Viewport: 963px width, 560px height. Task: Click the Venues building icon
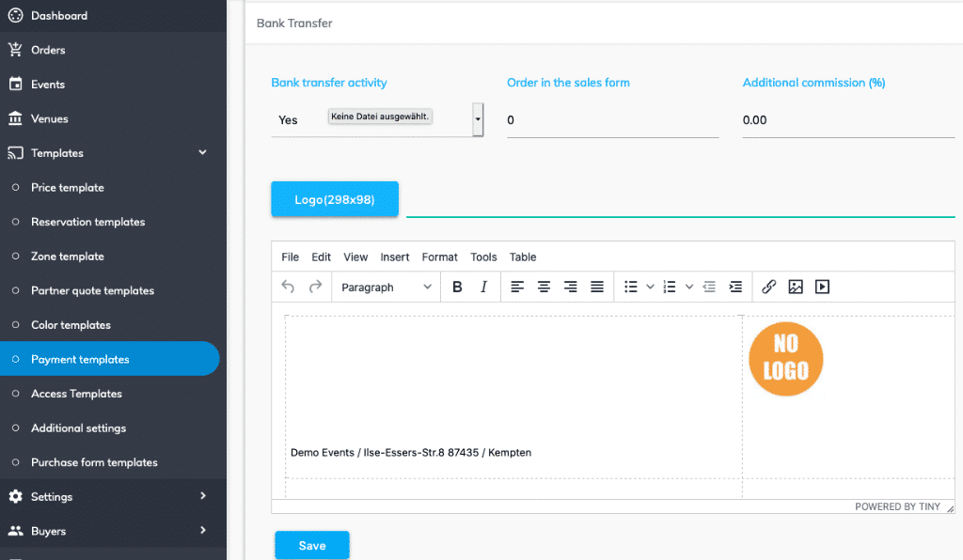(x=15, y=118)
